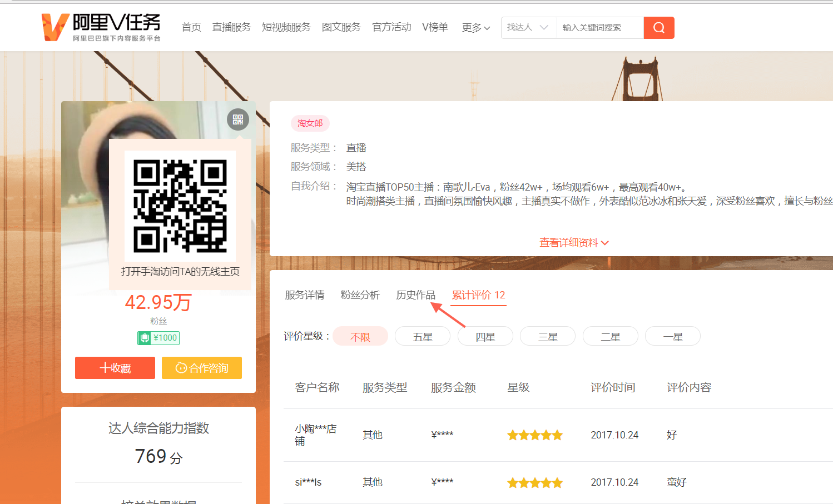Click the 美搭 service domain value
The height and width of the screenshot is (504, 833).
click(356, 167)
